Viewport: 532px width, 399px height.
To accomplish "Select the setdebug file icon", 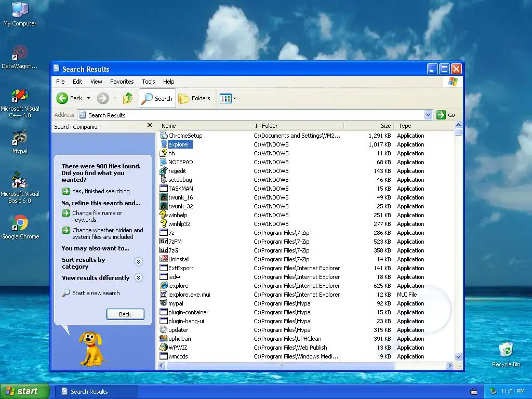I will pyautogui.click(x=164, y=179).
